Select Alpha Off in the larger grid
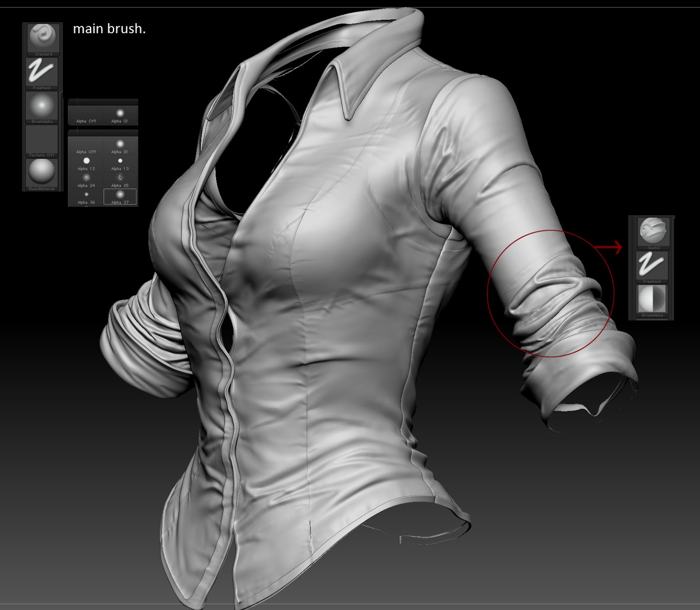The width and height of the screenshot is (700, 610). click(x=86, y=146)
